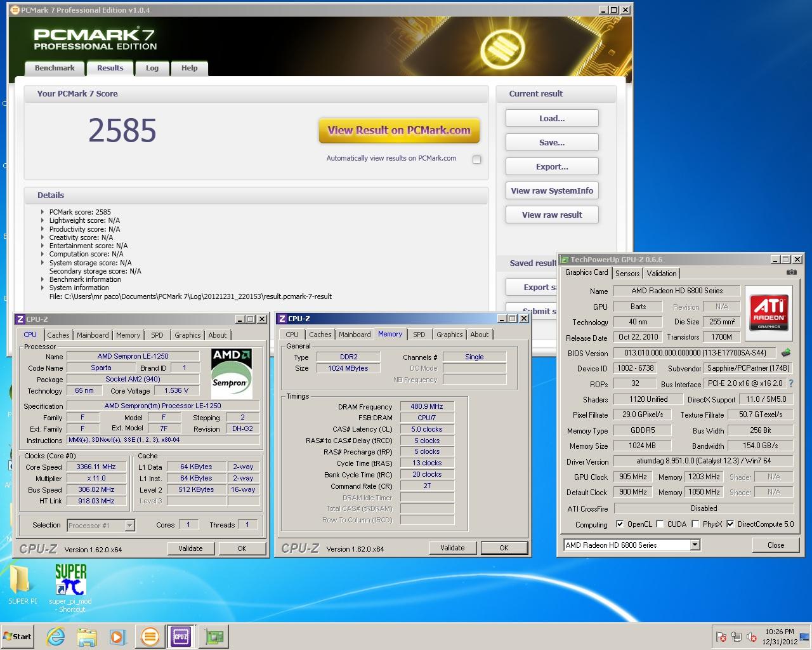This screenshot has width=812, height=650.
Task: Expand the Entertainment score row
Action: point(43,246)
